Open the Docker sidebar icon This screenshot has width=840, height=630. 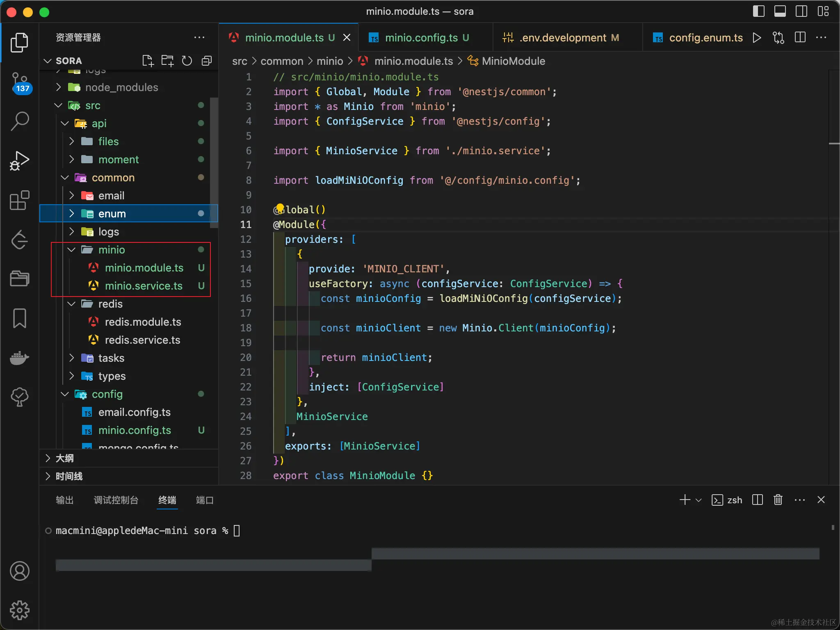coord(19,358)
